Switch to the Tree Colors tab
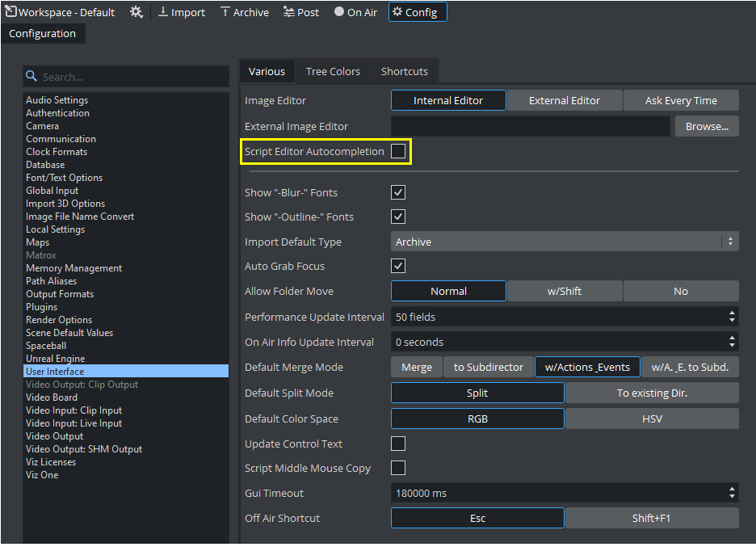The image size is (756, 551). pyautogui.click(x=333, y=71)
